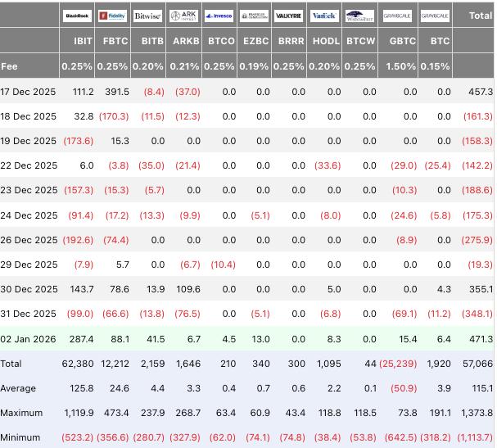Select the 57,066 grand total cell
The image size is (497, 448).
[478, 364]
